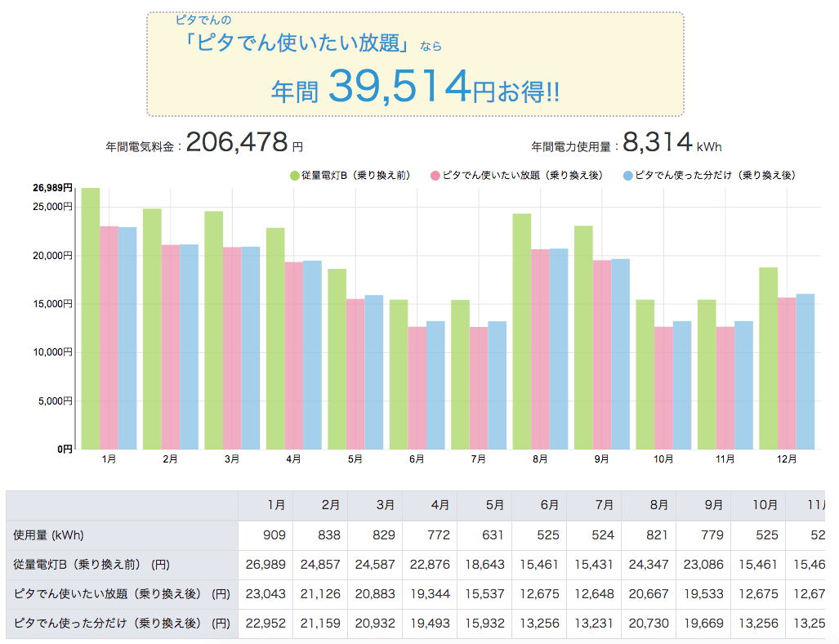839x644 pixels.
Task: Click the 12月 x-axis label under chart
Action: click(787, 459)
